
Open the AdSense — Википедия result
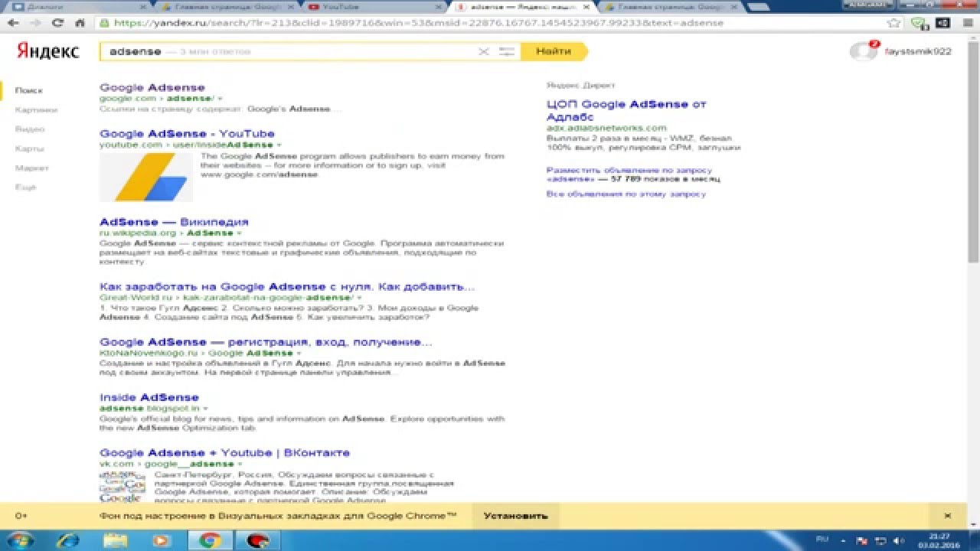coord(174,222)
